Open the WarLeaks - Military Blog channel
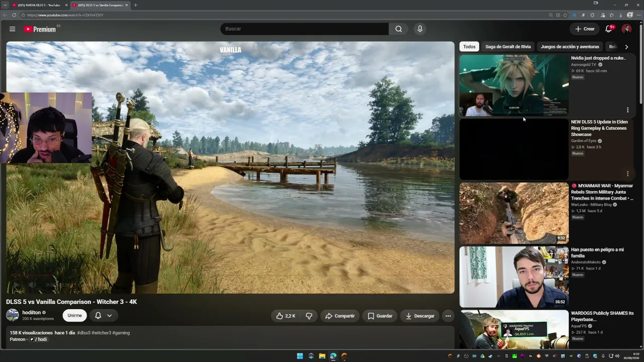Image resolution: width=644 pixels, height=362 pixels. pos(591,205)
